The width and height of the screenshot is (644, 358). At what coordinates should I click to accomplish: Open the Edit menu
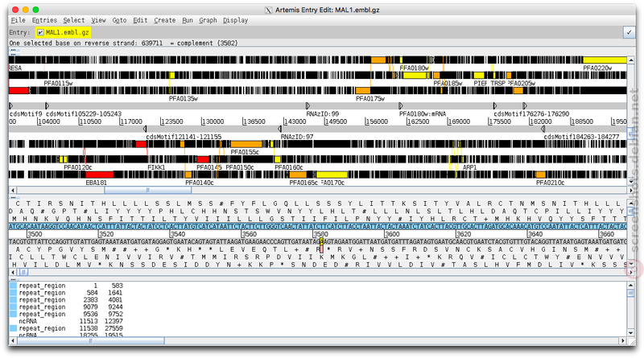tap(140, 20)
